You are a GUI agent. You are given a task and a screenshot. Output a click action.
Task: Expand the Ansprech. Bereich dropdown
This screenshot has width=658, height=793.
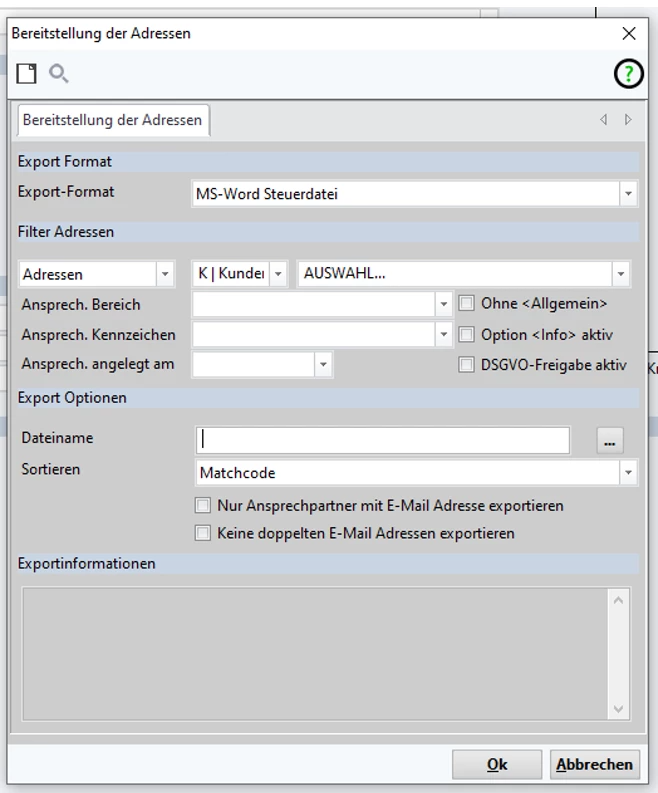point(444,304)
